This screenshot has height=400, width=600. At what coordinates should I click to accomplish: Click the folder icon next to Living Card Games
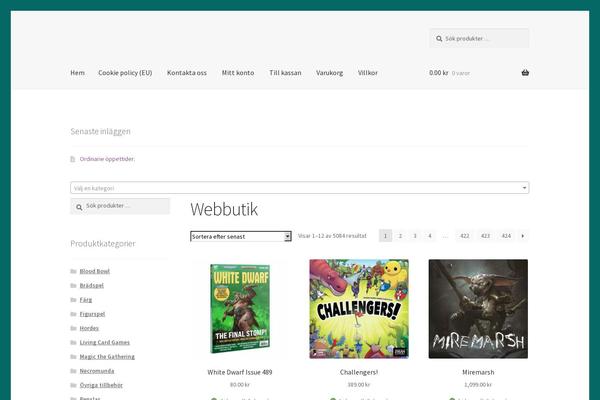[73, 342]
